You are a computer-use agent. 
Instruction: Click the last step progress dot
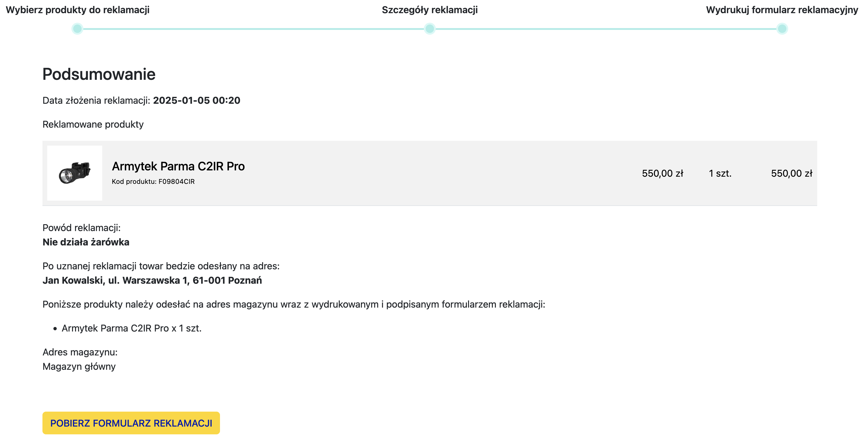pos(782,29)
